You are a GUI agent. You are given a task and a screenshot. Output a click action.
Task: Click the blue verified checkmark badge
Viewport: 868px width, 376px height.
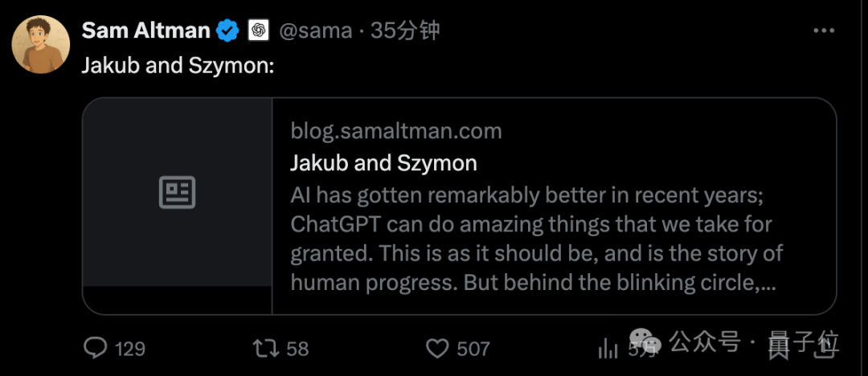pyautogui.click(x=227, y=31)
